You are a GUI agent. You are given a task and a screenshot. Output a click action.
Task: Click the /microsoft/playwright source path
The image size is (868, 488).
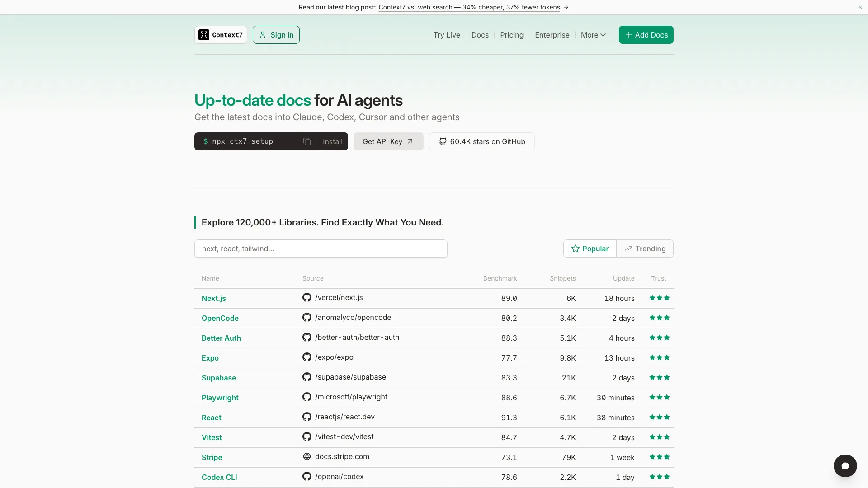351,397
